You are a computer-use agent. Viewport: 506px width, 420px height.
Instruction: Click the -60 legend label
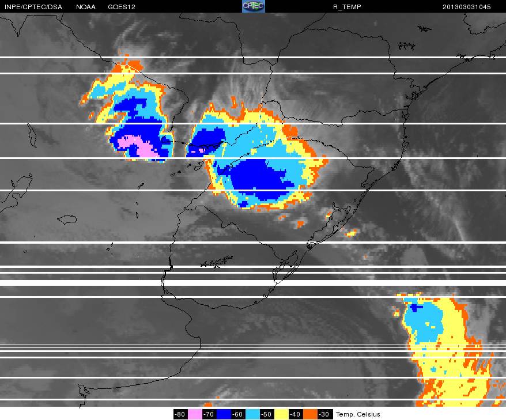pyautogui.click(x=238, y=414)
